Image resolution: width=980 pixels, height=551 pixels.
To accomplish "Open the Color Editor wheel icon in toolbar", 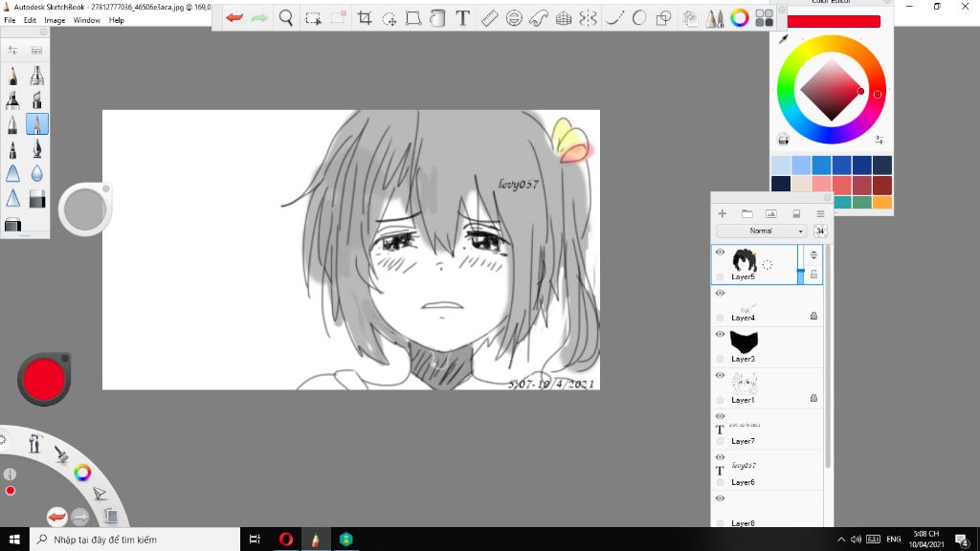I will click(x=740, y=18).
